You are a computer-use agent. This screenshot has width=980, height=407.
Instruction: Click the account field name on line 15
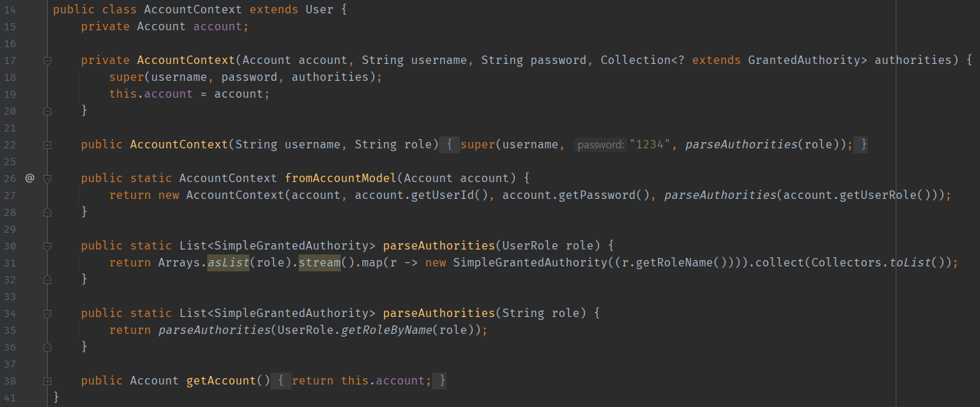(x=218, y=26)
